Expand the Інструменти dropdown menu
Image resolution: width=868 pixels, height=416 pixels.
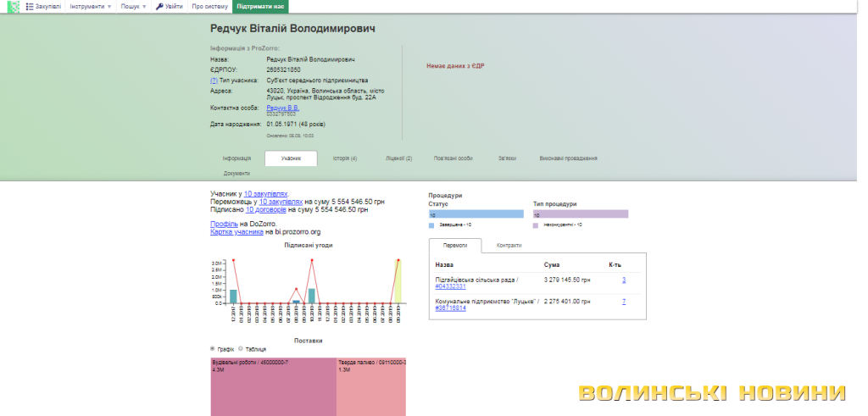tap(90, 7)
